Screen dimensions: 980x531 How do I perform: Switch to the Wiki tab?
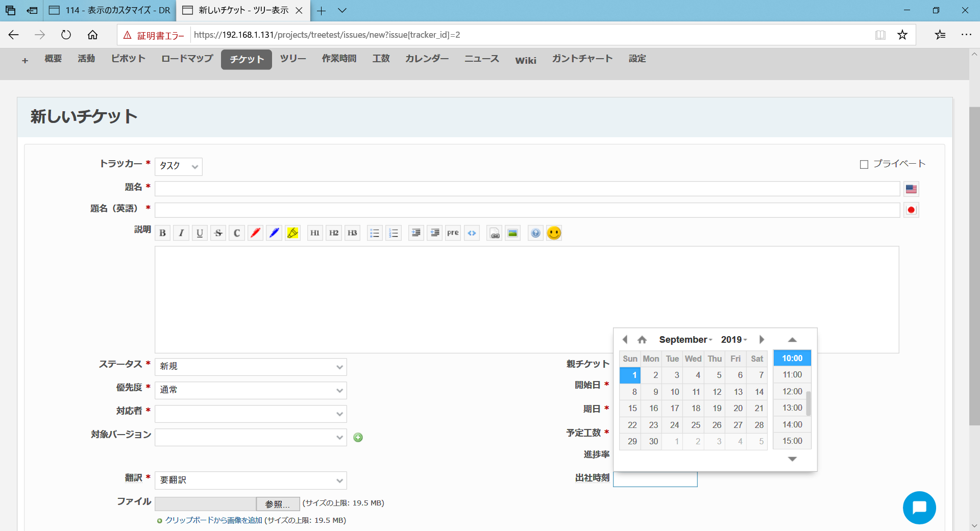525,60
